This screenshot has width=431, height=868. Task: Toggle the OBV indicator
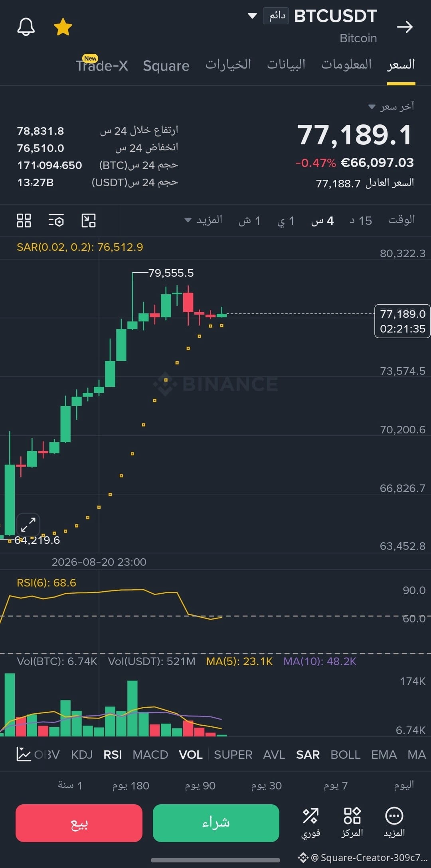pos(47,755)
